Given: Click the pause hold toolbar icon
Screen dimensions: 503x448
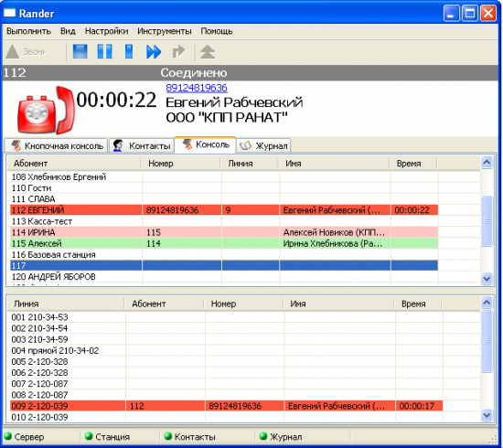Looking at the screenshot, I should (x=104, y=51).
